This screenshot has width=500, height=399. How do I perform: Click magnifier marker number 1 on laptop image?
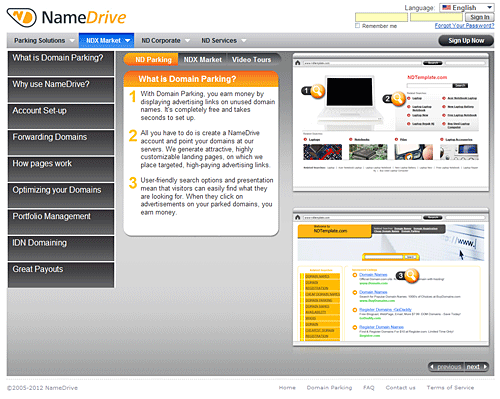coord(314,90)
